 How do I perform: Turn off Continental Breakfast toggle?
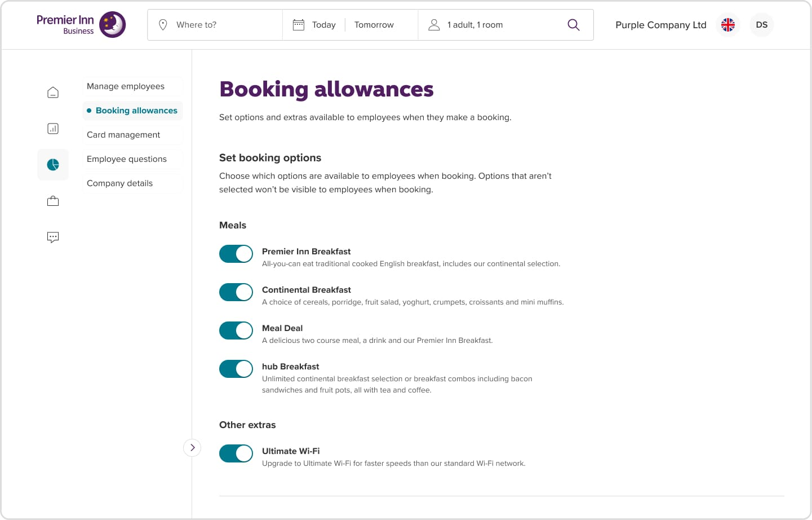tap(236, 292)
